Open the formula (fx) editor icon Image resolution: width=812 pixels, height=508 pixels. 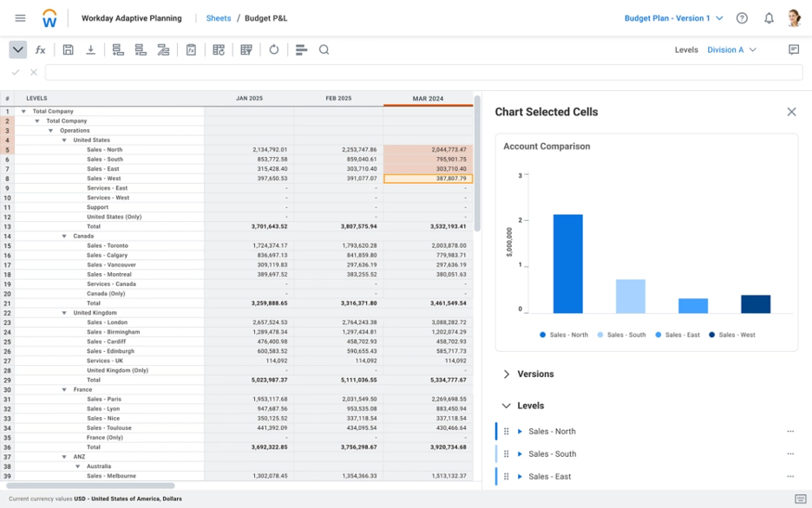click(x=40, y=49)
